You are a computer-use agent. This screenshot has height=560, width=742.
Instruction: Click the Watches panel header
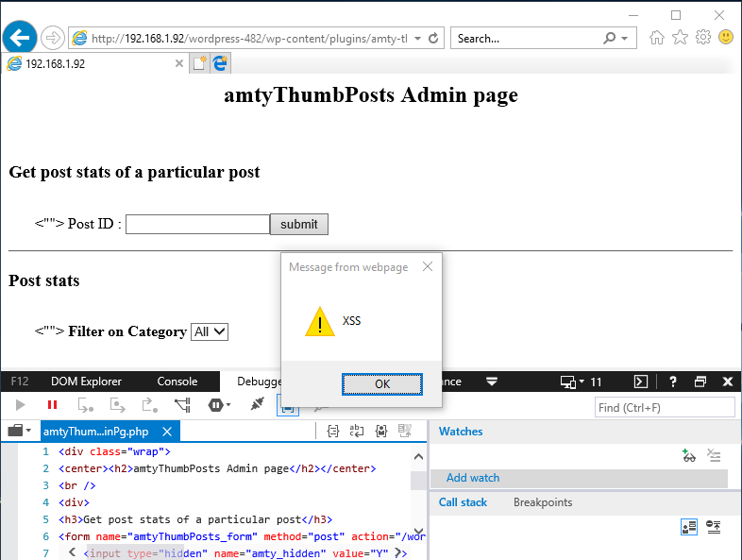click(461, 432)
